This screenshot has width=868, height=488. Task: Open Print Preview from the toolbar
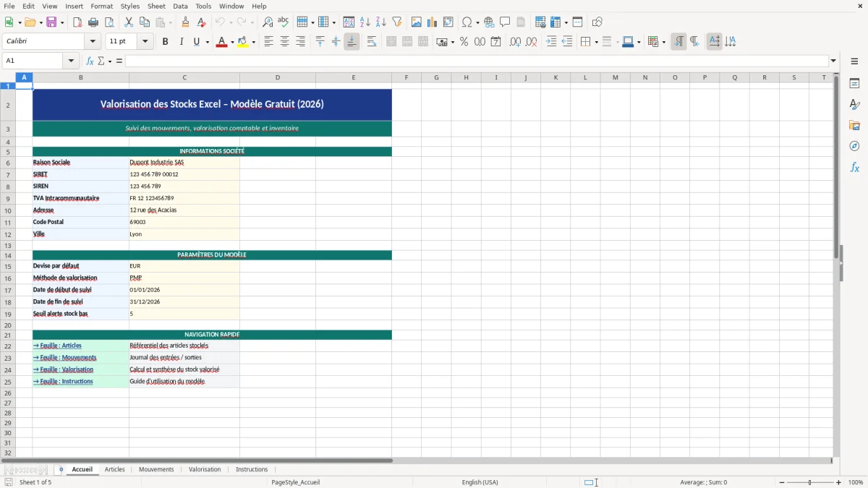(x=109, y=22)
